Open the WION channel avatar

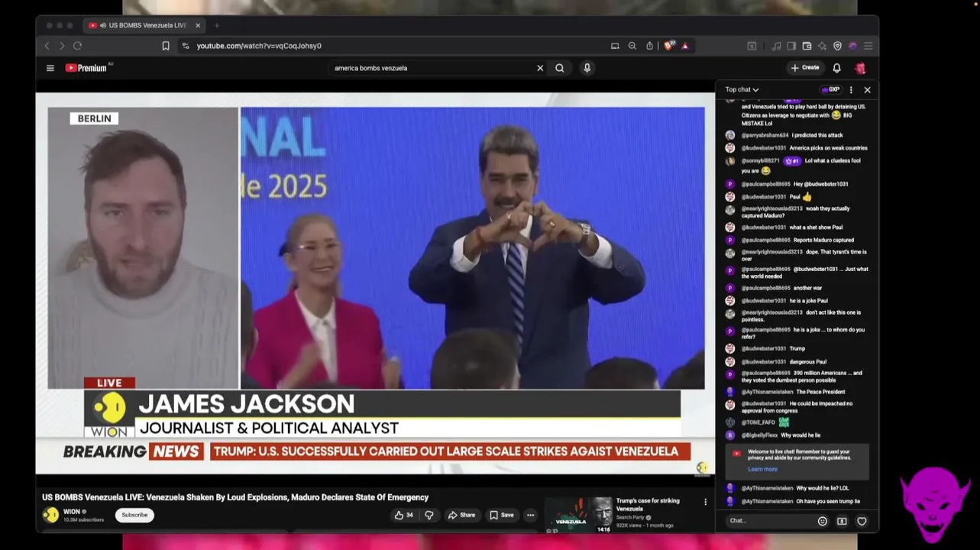50,515
